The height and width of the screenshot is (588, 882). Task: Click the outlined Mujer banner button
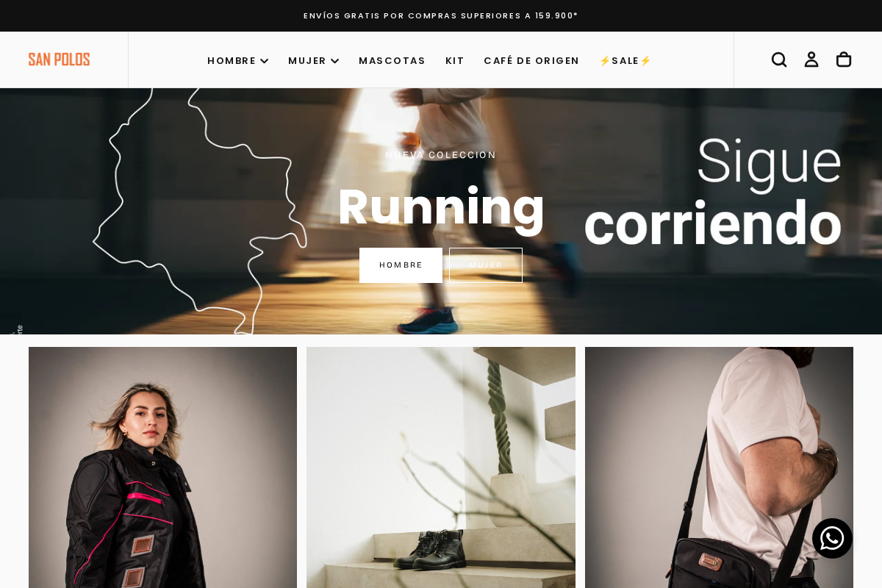(486, 265)
